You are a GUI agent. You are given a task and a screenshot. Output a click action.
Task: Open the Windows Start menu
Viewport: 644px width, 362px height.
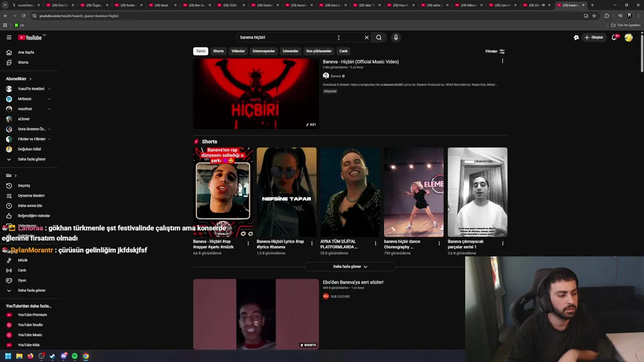(8, 356)
